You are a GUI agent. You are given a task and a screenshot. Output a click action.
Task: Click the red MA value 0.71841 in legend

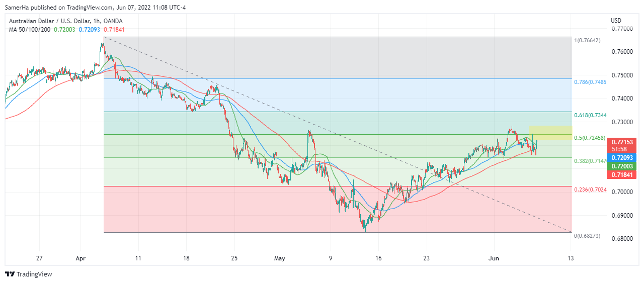pos(113,30)
